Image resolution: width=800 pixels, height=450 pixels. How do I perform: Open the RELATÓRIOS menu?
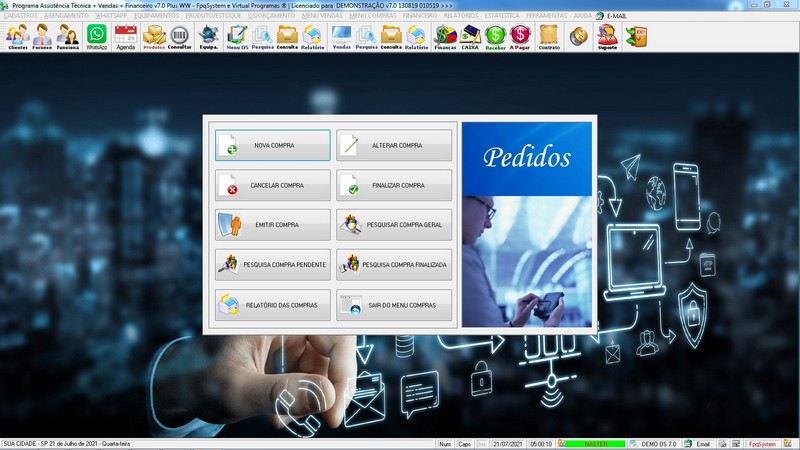point(461,16)
